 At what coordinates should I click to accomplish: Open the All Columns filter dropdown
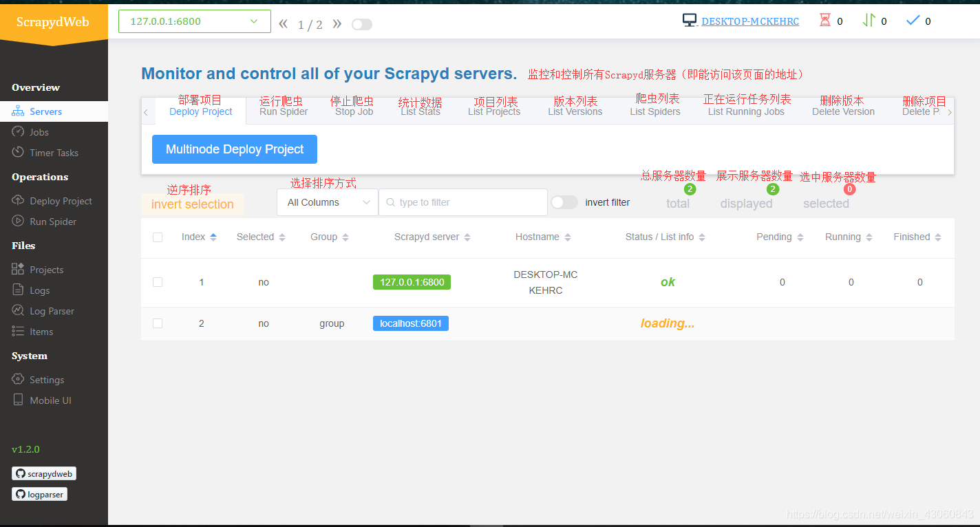click(x=328, y=202)
